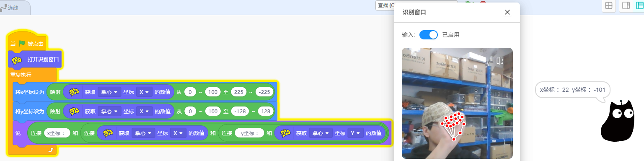Edit the 0 value in 将y坐标设为 row
The image size is (644, 161).
pyautogui.click(x=190, y=112)
